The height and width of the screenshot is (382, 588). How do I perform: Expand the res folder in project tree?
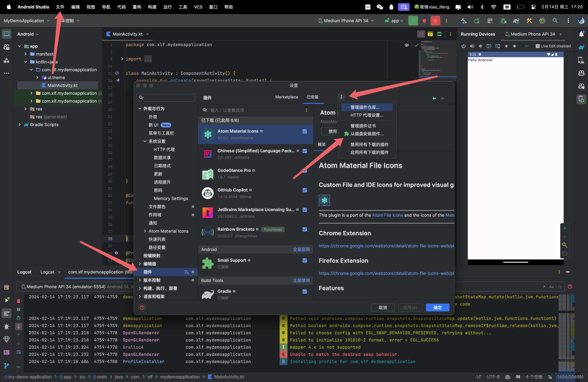(x=25, y=109)
